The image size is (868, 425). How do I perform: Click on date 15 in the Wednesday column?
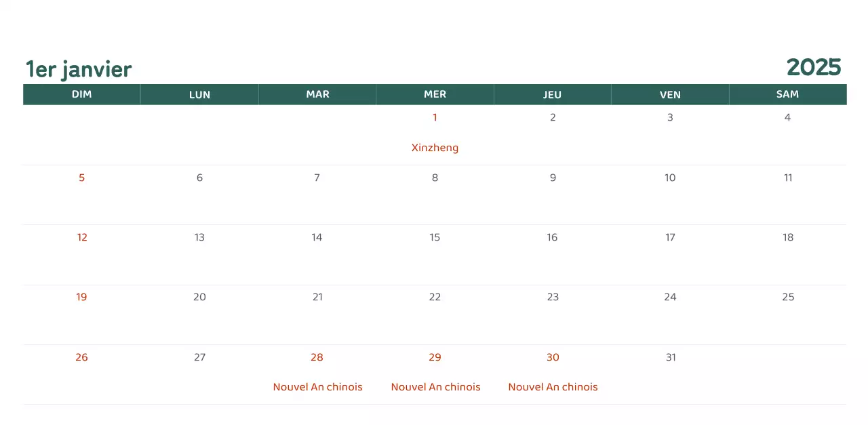(435, 237)
